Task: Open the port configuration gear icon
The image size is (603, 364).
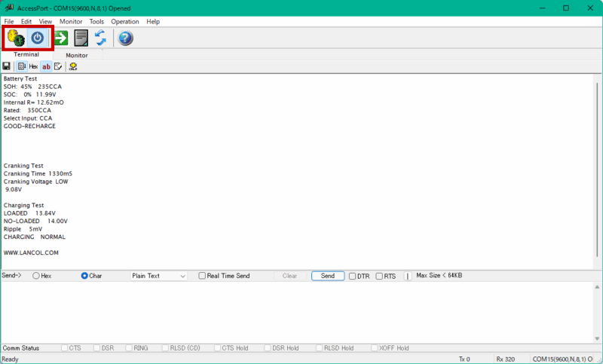Action: 16,38
